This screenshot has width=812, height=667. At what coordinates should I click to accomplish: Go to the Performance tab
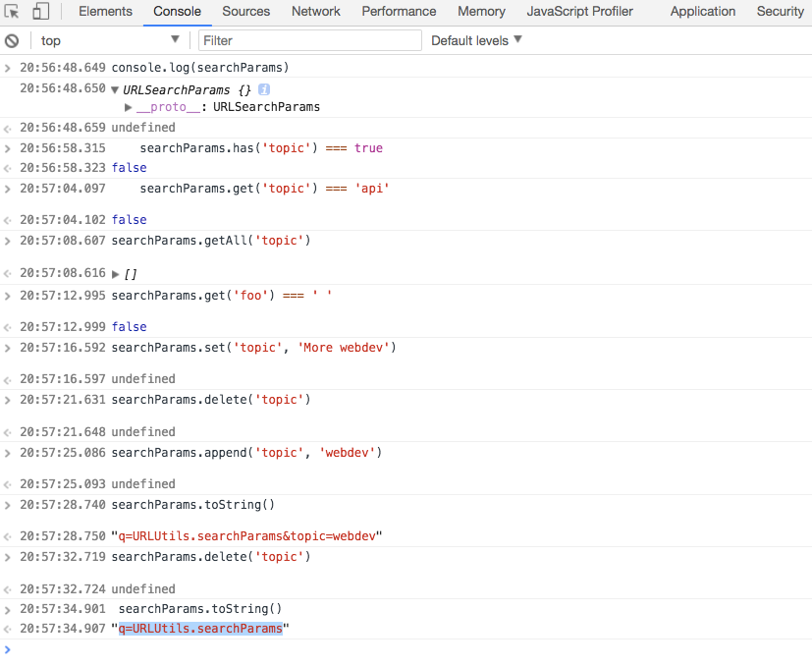coord(399,12)
